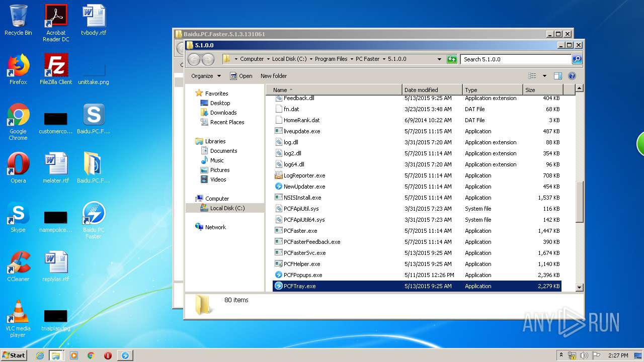Open the view options dropdown arrow
Image resolution: width=644 pixels, height=362 pixels.
pyautogui.click(x=544, y=76)
